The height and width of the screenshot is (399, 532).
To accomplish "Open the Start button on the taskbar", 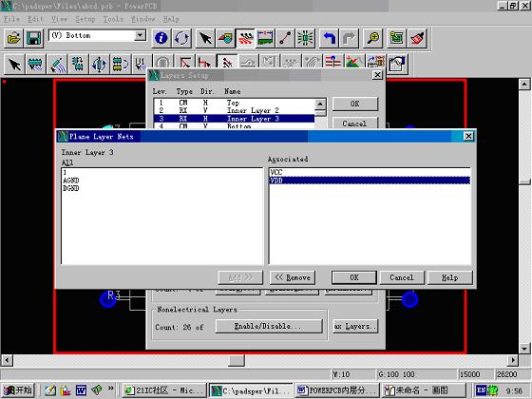I will (x=19, y=390).
